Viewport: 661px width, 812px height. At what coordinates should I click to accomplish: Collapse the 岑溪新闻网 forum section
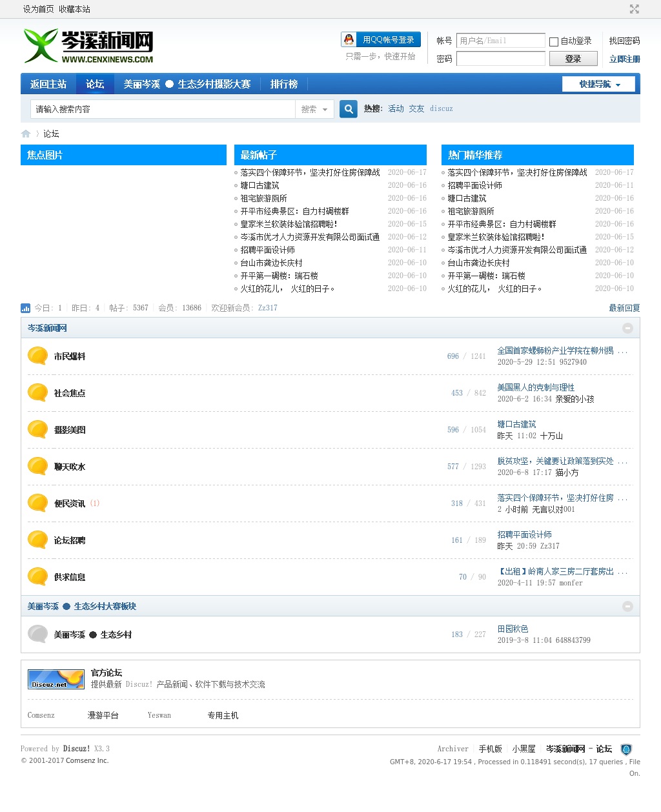pyautogui.click(x=627, y=329)
